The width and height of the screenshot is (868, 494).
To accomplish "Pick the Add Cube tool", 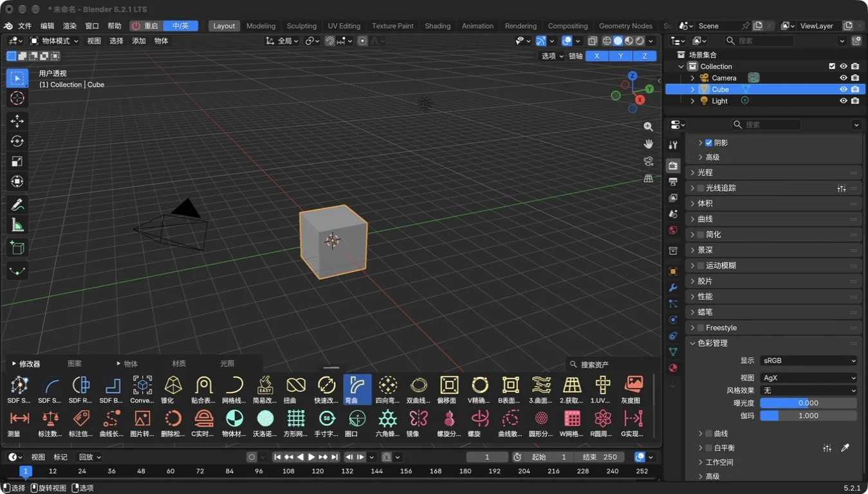I will (x=17, y=248).
